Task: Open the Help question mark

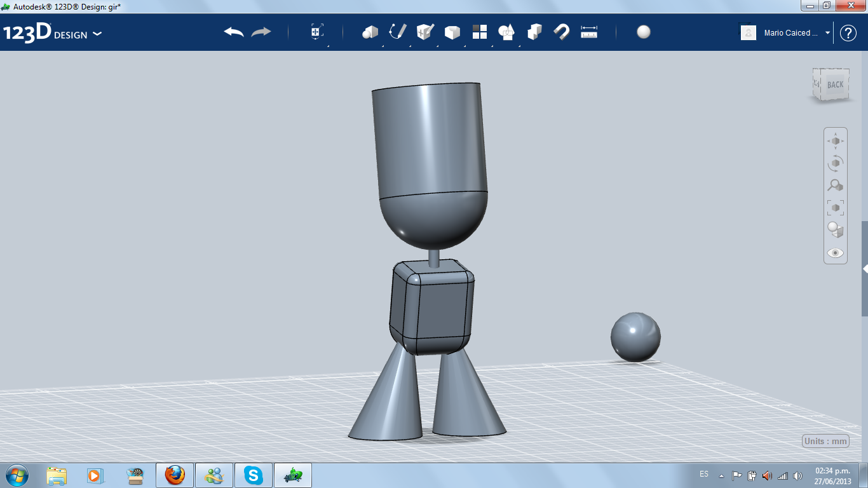Action: [848, 33]
